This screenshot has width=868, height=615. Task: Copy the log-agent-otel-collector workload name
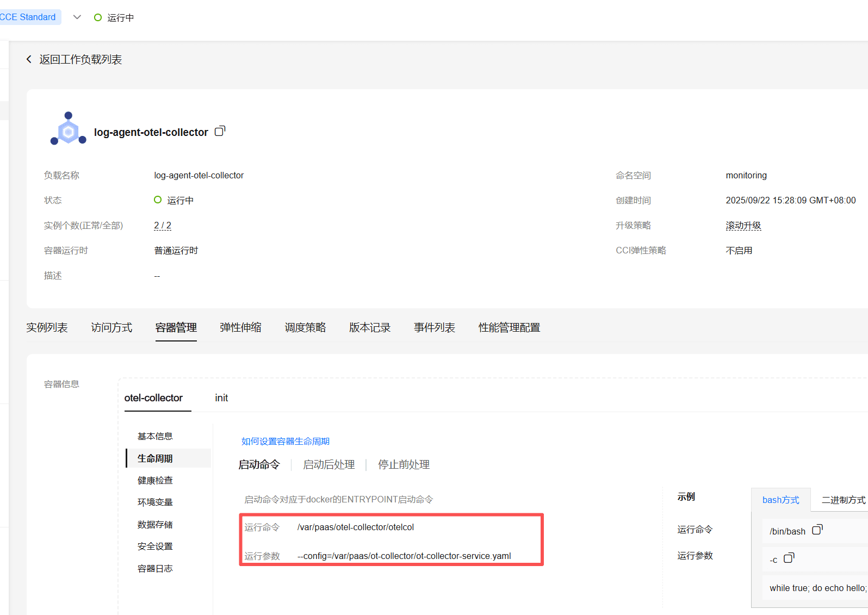pos(220,131)
